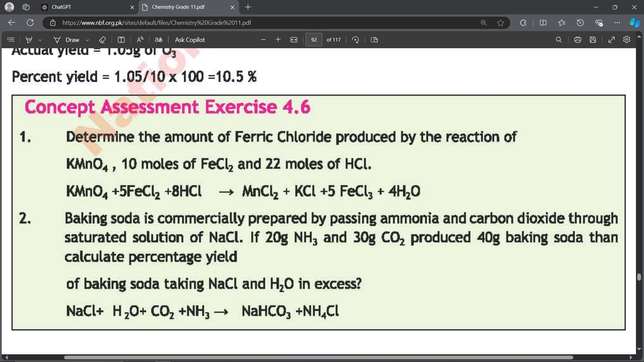Refresh the current page
The width and height of the screenshot is (644, 362).
[x=30, y=22]
